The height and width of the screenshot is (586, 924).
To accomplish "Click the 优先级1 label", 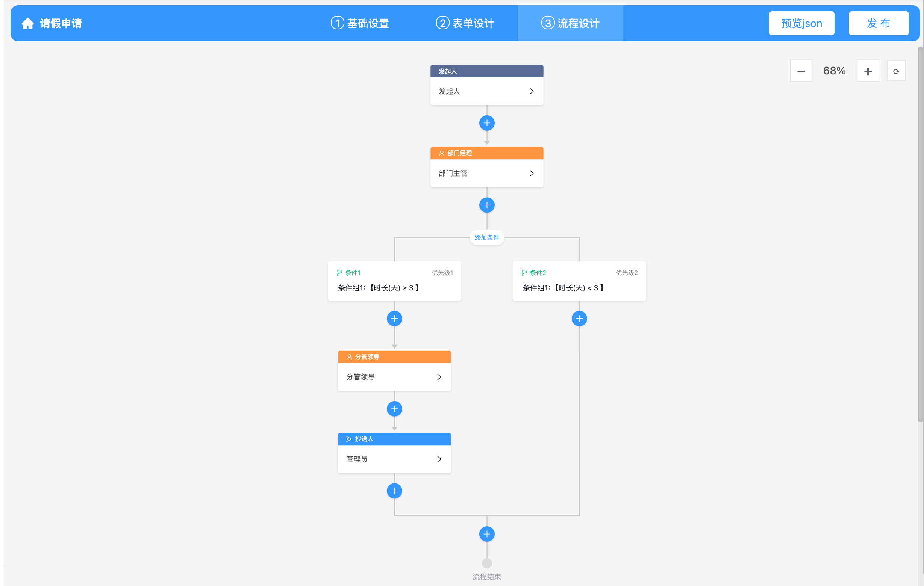I will click(442, 273).
